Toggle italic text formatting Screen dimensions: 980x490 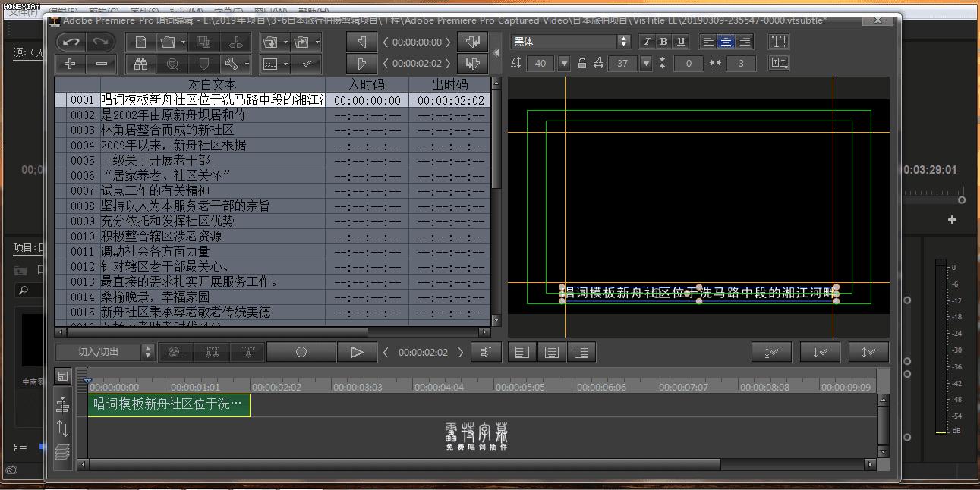(x=647, y=42)
